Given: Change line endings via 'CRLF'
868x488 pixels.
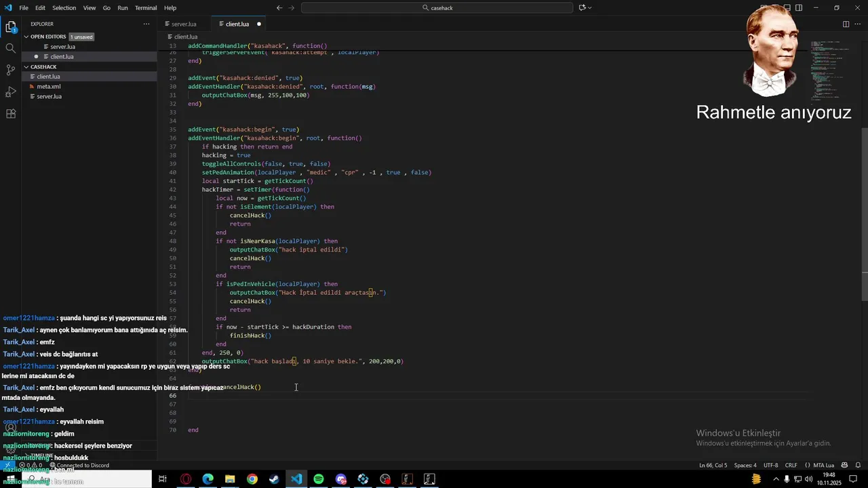Looking at the screenshot, I should point(791,466).
